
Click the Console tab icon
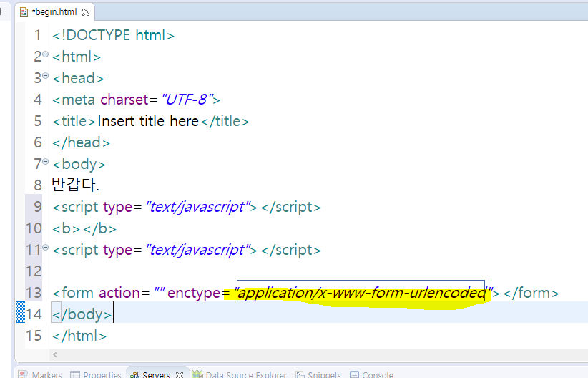click(354, 374)
